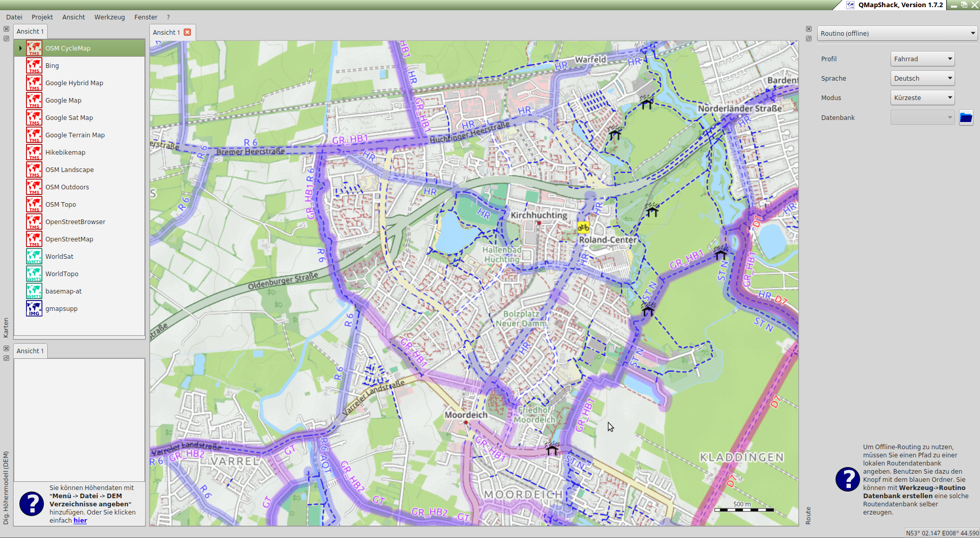Select the OSM Landscape entry
Screen dimensions: 980x538
point(79,169)
